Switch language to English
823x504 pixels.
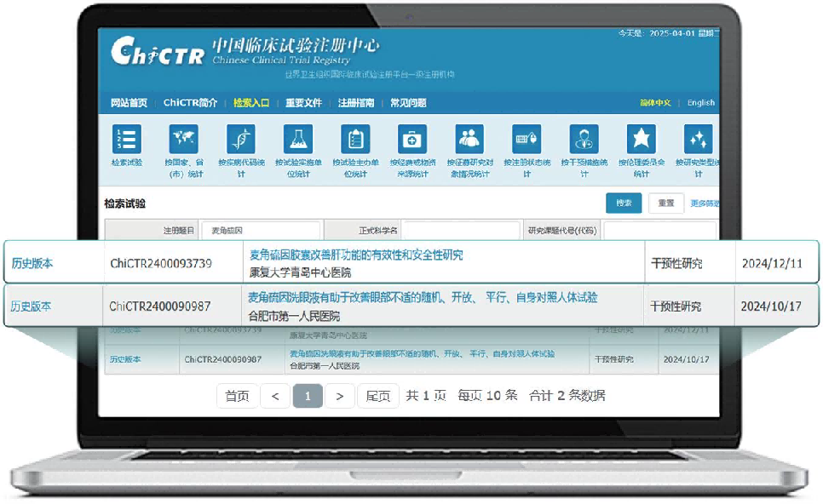[x=699, y=102]
